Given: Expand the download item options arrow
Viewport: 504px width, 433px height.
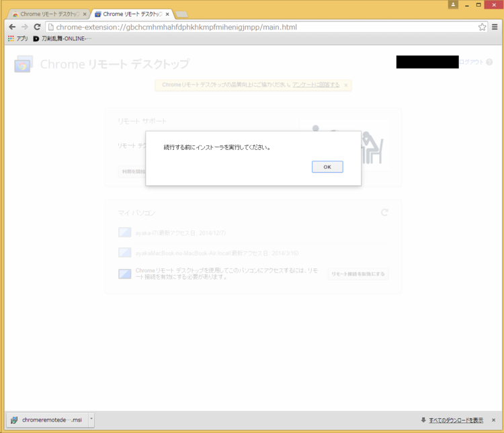Looking at the screenshot, I should pos(91,419).
